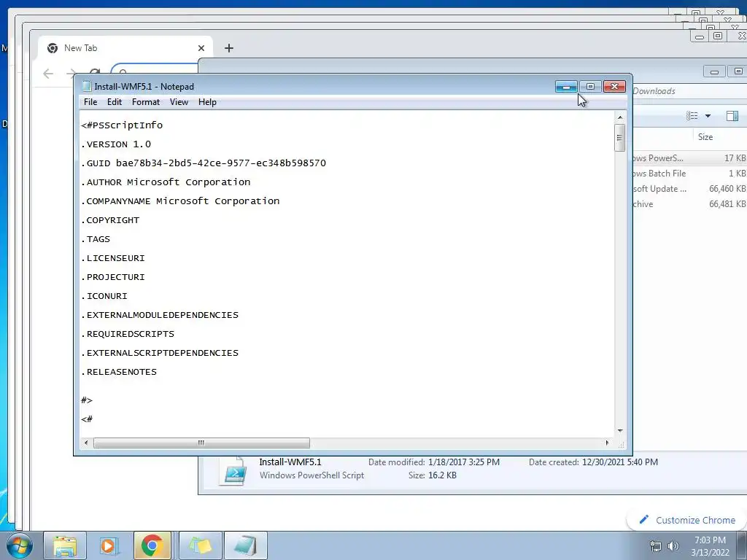The width and height of the screenshot is (747, 560).
Task: Open the network tray icon
Action: (656, 546)
